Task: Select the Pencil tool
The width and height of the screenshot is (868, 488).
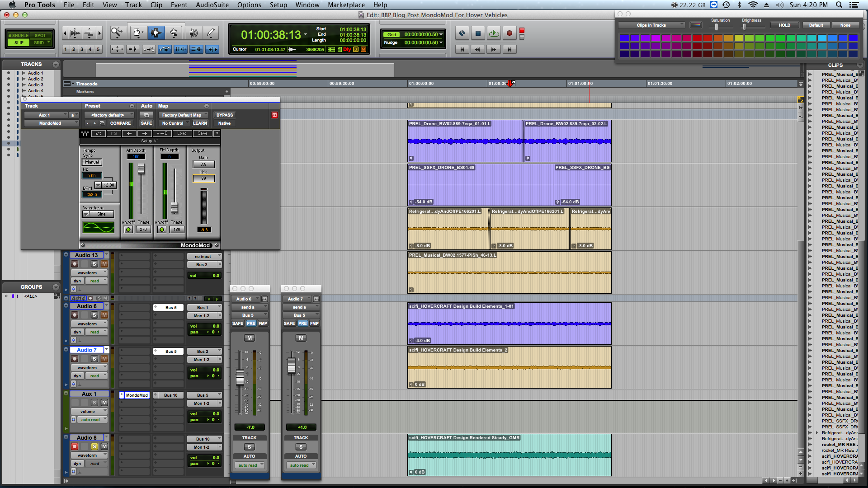Action: pos(211,33)
